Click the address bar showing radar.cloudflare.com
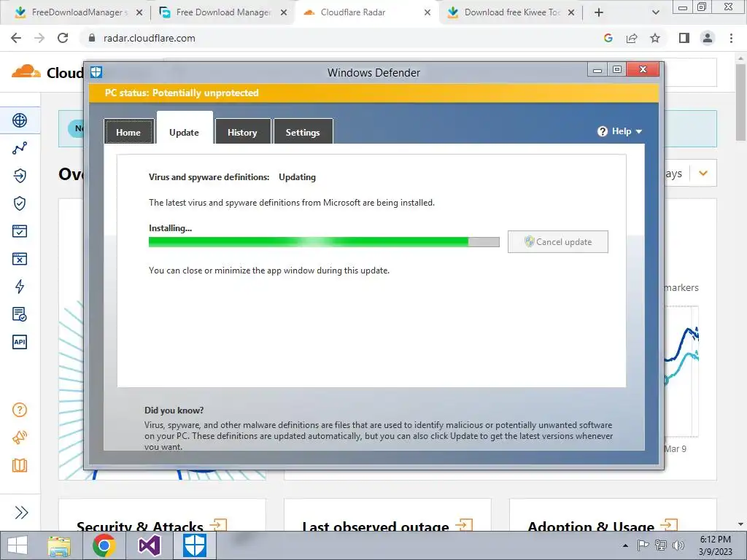The width and height of the screenshot is (747, 560). 149,38
